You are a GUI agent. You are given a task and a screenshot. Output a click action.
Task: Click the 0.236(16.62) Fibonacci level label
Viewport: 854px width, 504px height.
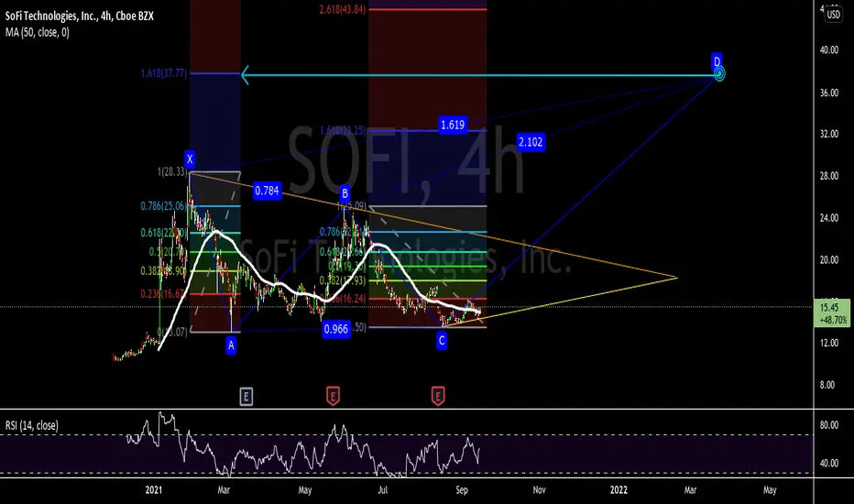coord(163,293)
